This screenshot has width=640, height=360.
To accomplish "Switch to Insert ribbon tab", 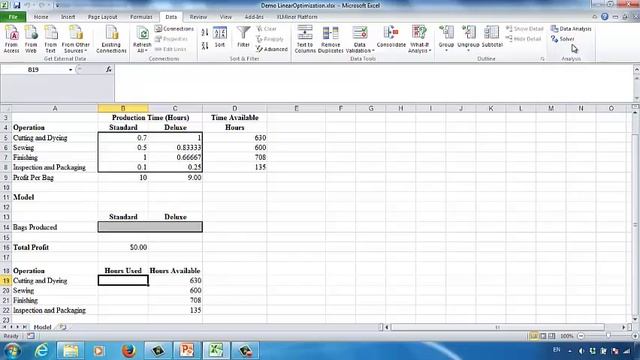I will click(68, 17).
